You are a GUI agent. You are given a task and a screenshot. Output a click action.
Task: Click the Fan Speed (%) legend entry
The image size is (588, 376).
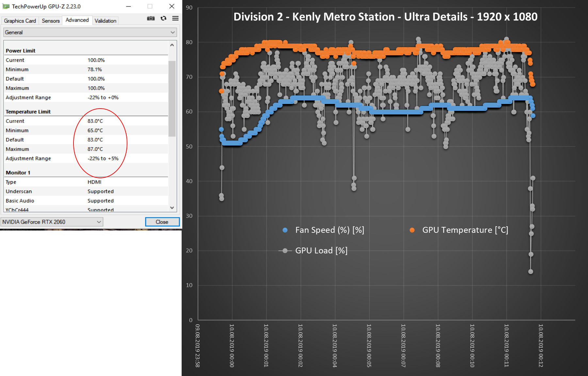pyautogui.click(x=323, y=230)
